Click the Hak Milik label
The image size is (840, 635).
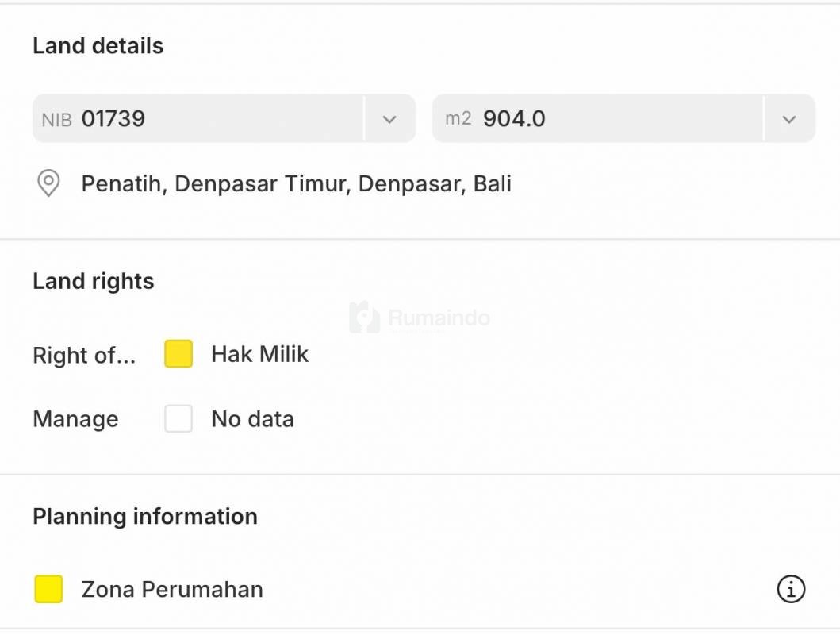click(259, 354)
